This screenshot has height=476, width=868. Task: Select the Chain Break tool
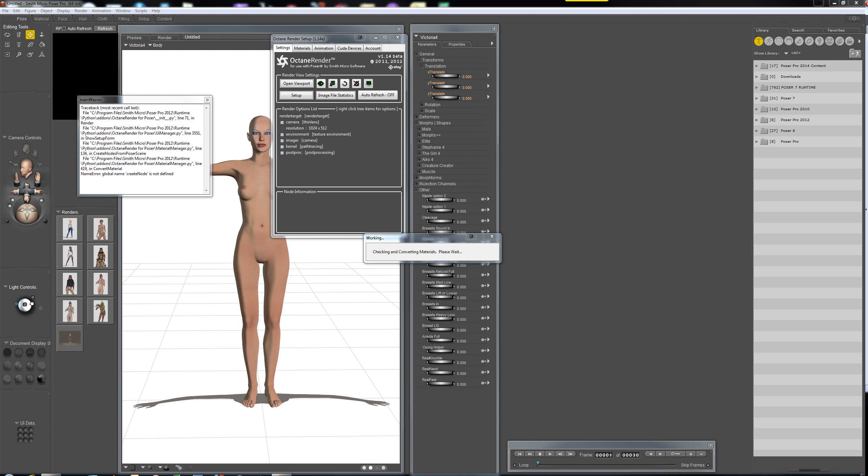(30, 45)
